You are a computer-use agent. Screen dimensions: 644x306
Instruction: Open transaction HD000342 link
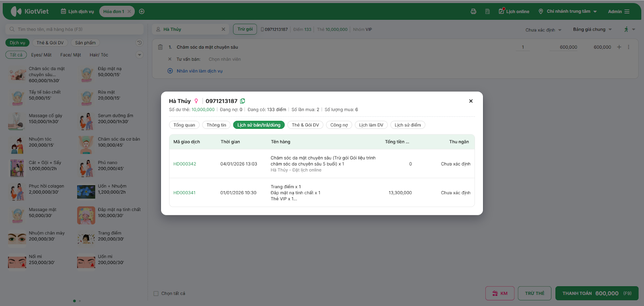(x=185, y=164)
